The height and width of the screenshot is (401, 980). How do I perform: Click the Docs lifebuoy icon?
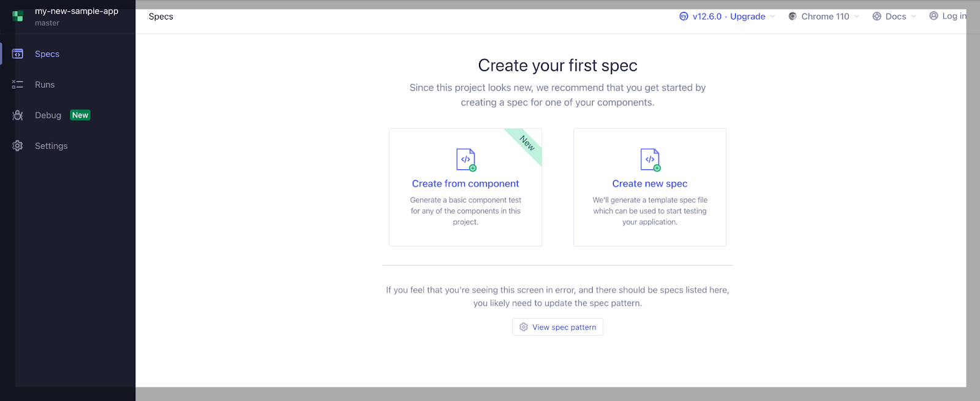(x=876, y=17)
